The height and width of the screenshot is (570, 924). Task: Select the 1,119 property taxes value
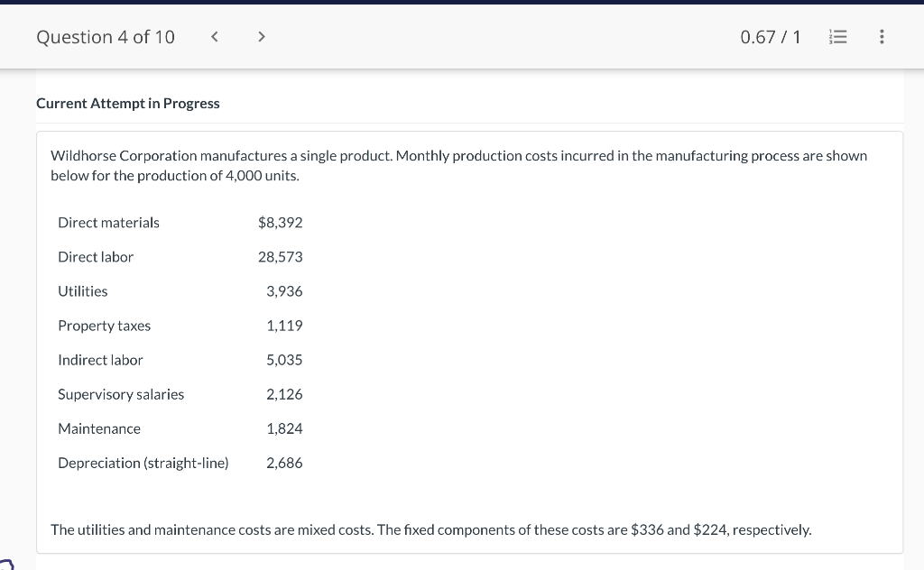(284, 326)
